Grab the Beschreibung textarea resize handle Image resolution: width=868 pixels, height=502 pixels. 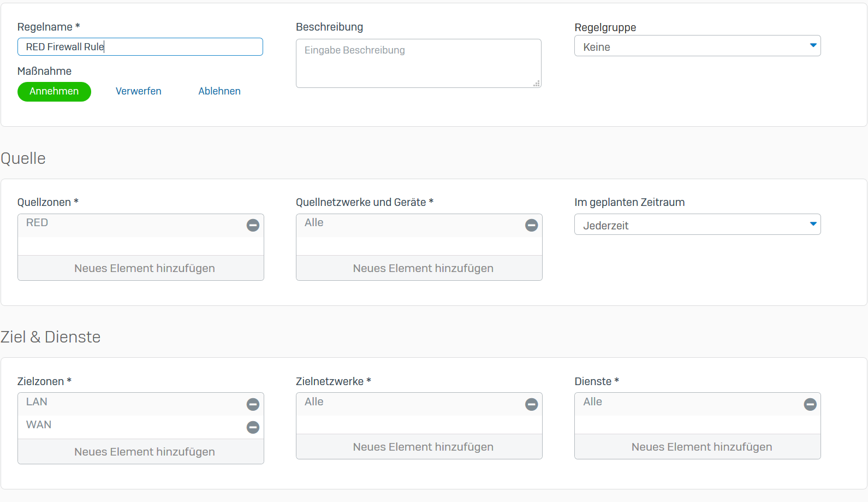coord(537,84)
